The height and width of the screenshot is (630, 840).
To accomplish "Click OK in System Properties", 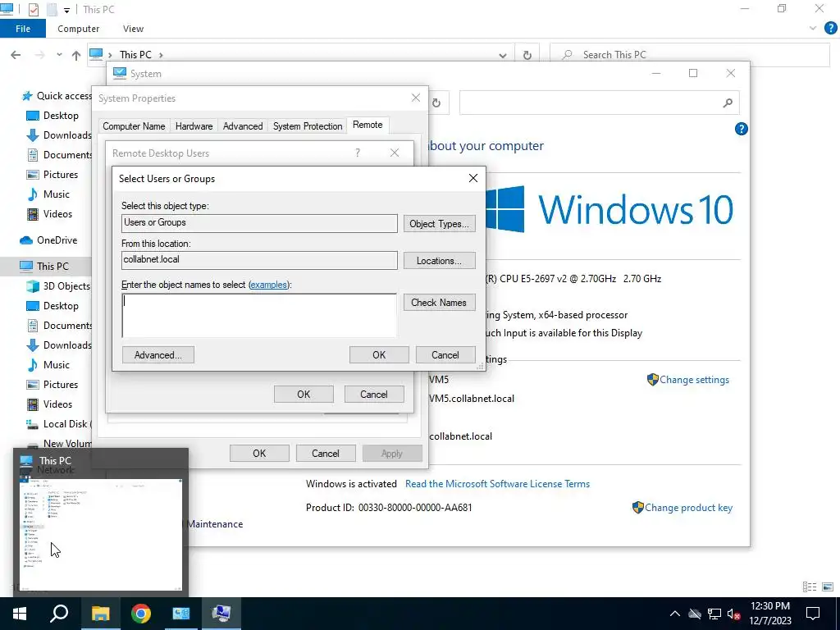I will point(259,454).
